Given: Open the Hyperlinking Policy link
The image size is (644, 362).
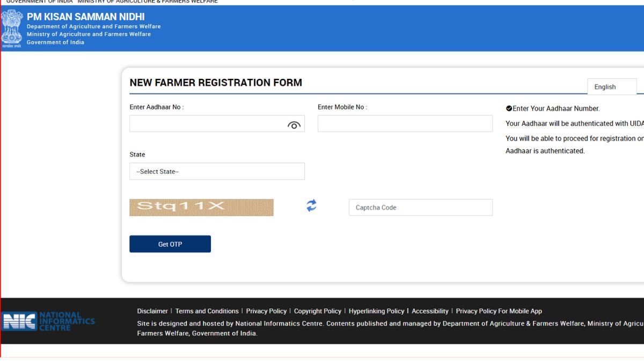Looking at the screenshot, I should (377, 311).
